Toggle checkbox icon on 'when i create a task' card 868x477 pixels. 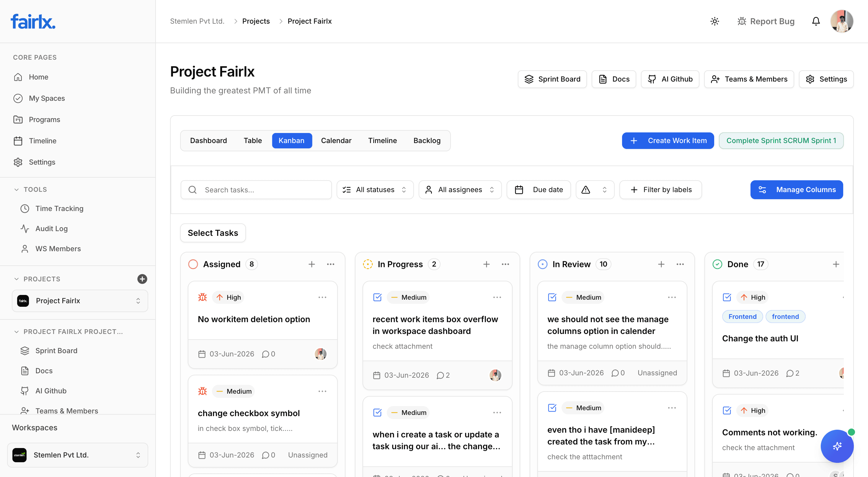pos(377,413)
